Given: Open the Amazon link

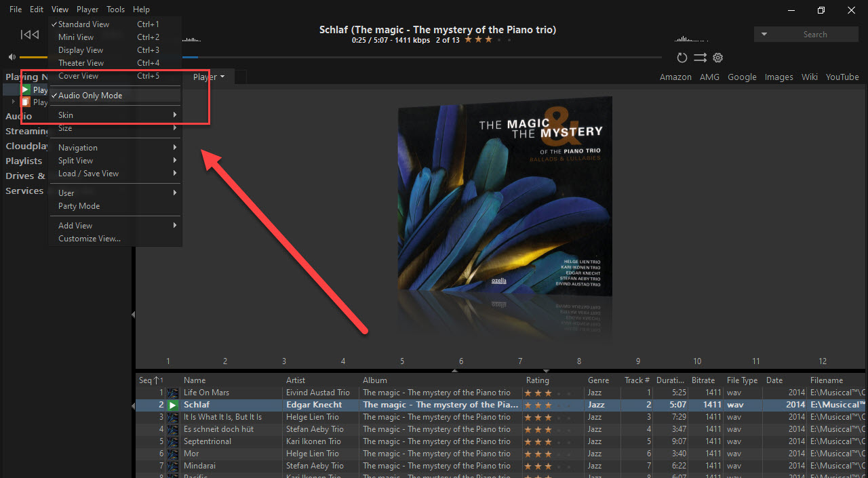Looking at the screenshot, I should point(675,77).
